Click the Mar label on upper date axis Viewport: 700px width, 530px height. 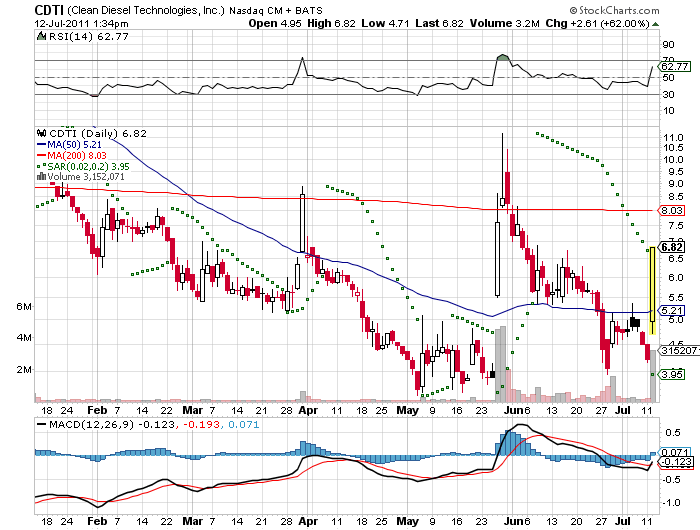click(x=193, y=410)
